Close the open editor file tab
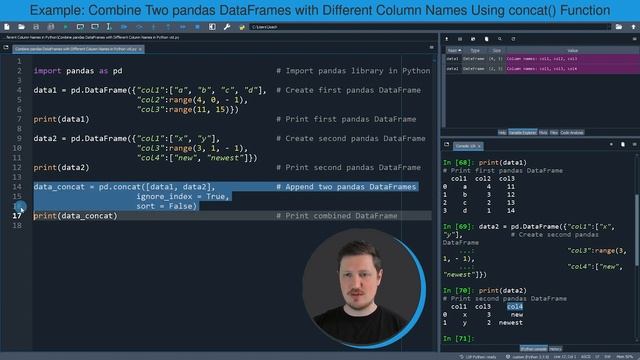This screenshot has height=360, width=640. [140, 49]
